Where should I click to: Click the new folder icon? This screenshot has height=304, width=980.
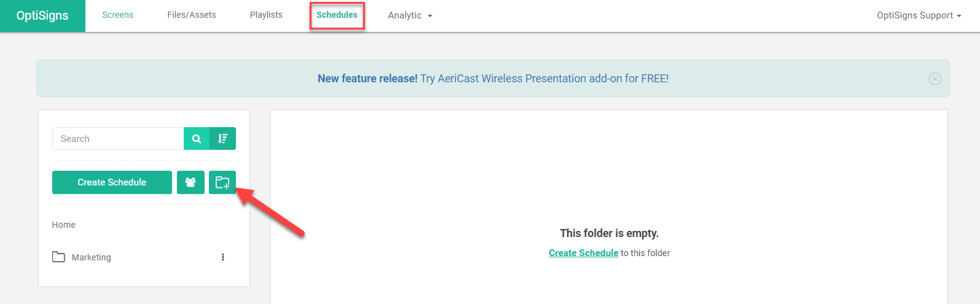point(222,182)
